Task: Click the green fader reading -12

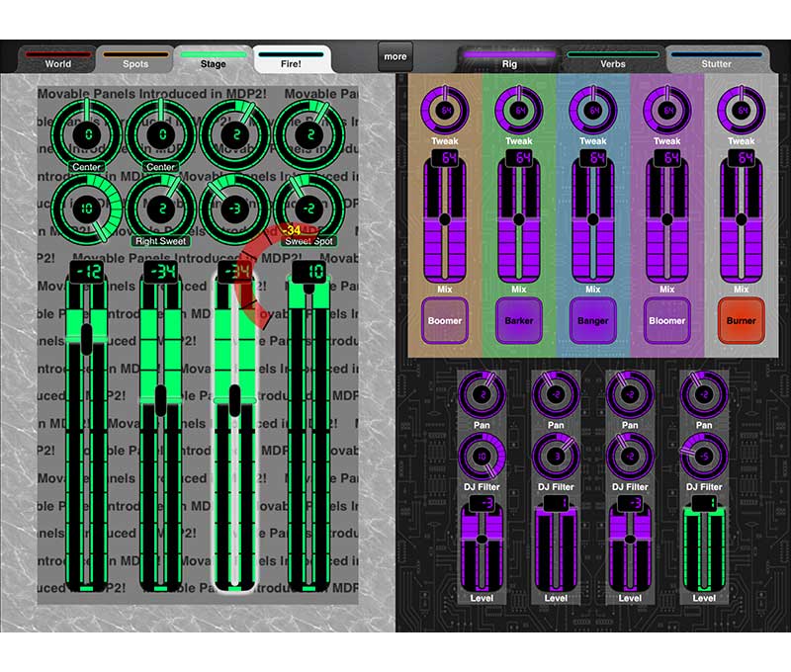Action: pos(87,426)
